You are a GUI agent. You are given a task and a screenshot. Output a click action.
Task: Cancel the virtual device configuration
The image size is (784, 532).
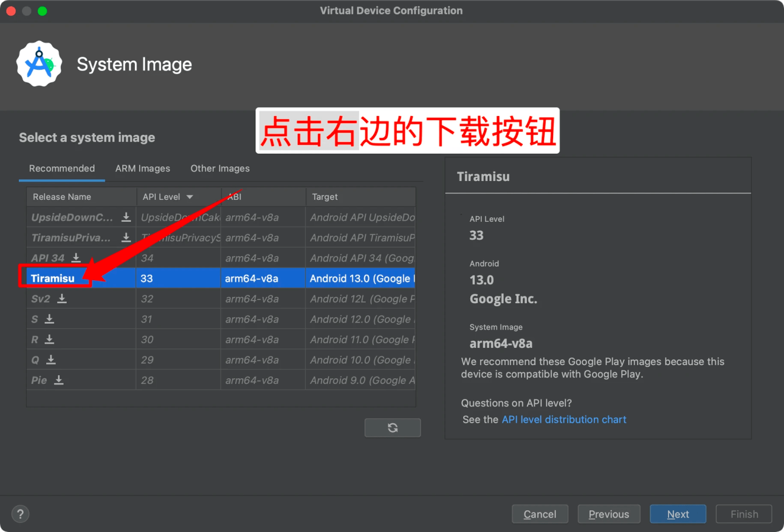pyautogui.click(x=540, y=514)
